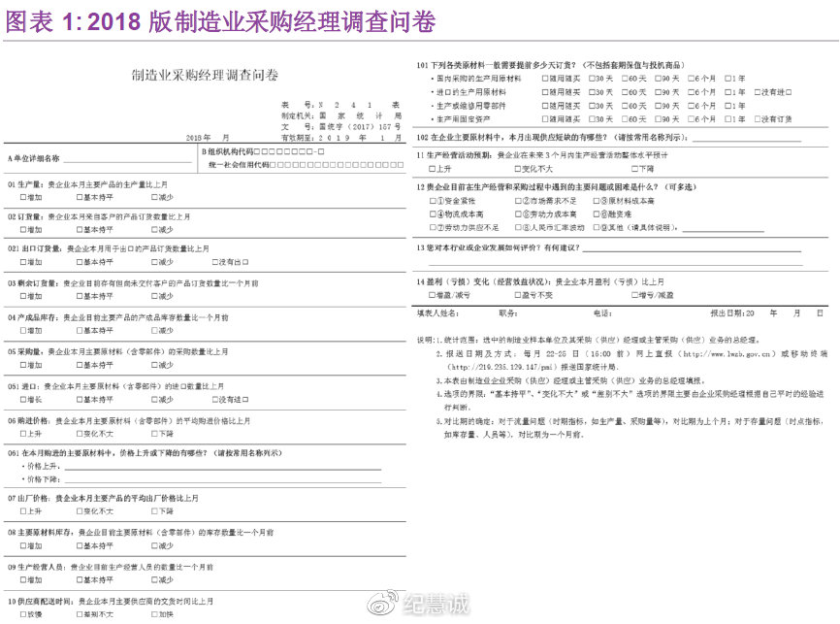
Task: Check 1年 for 进口的生产用原材料
Action: click(726, 95)
